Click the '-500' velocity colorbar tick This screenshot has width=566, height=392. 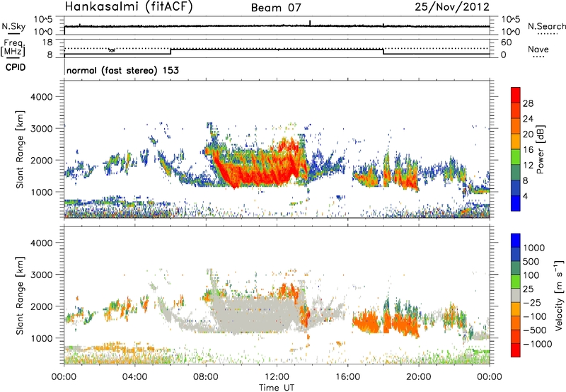point(535,330)
